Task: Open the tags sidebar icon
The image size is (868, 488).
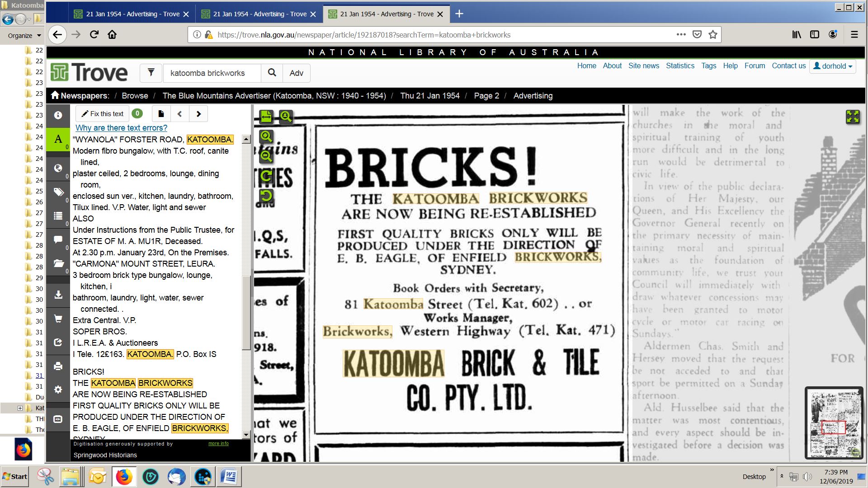Action: (58, 192)
